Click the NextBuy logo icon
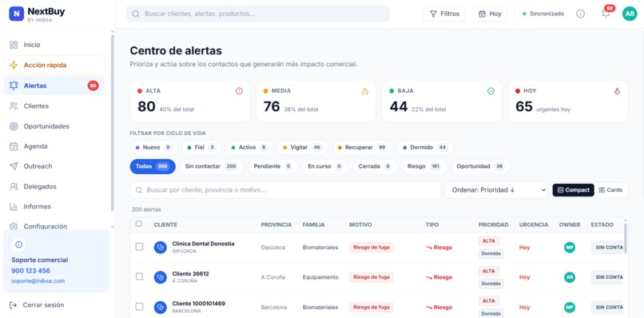Screen dimensions: 644x318 (17, 14)
